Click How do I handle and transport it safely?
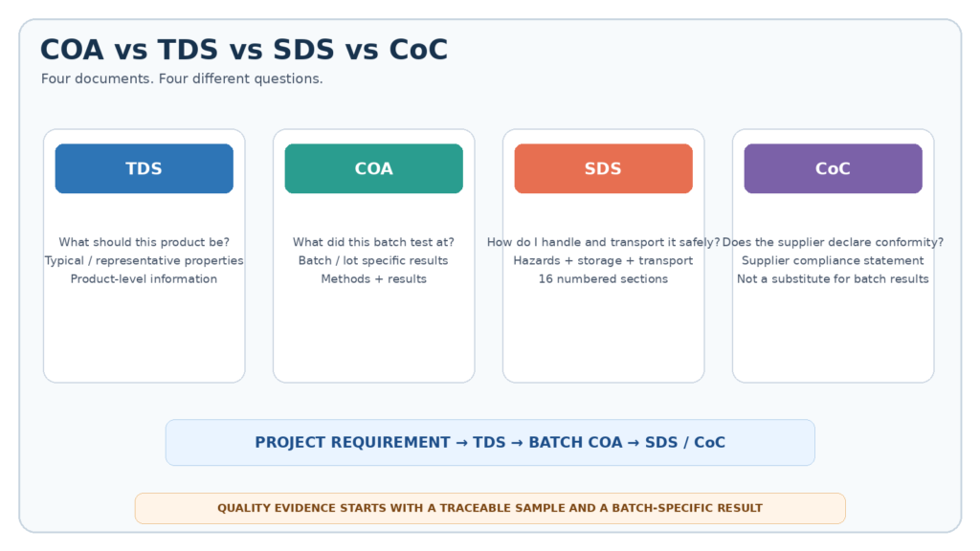The height and width of the screenshot is (551, 980). click(603, 242)
